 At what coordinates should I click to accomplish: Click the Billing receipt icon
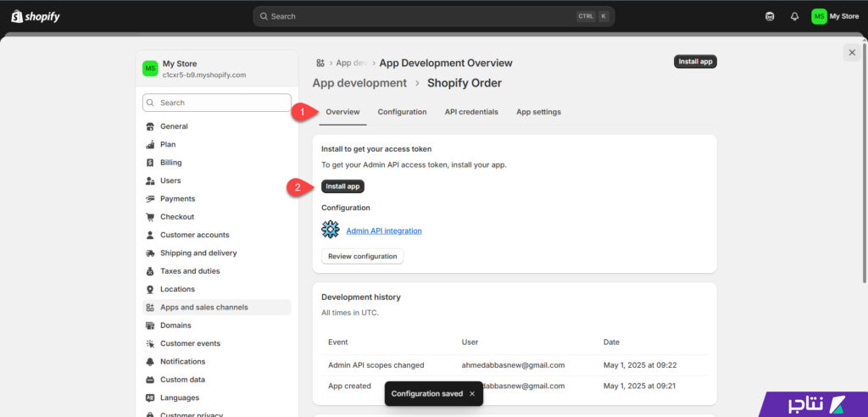(150, 163)
